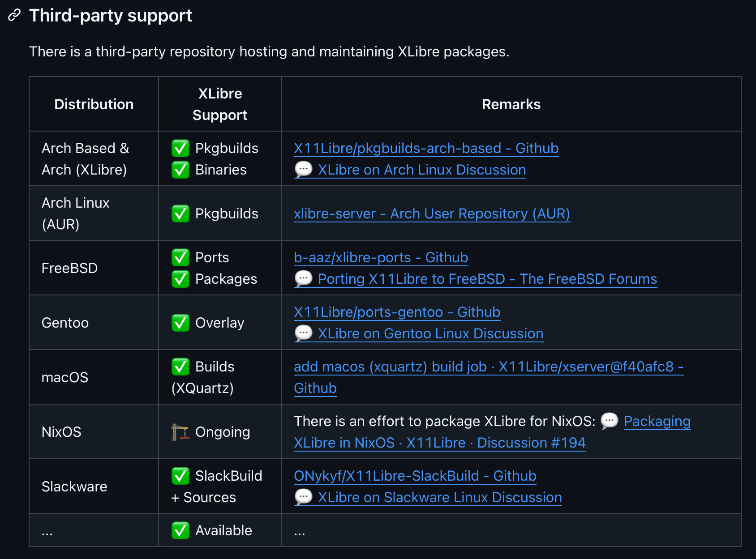This screenshot has width=756, height=559.
Task: Open ONykyf/X11Libre-SlackBuild Github link
Action: (415, 476)
